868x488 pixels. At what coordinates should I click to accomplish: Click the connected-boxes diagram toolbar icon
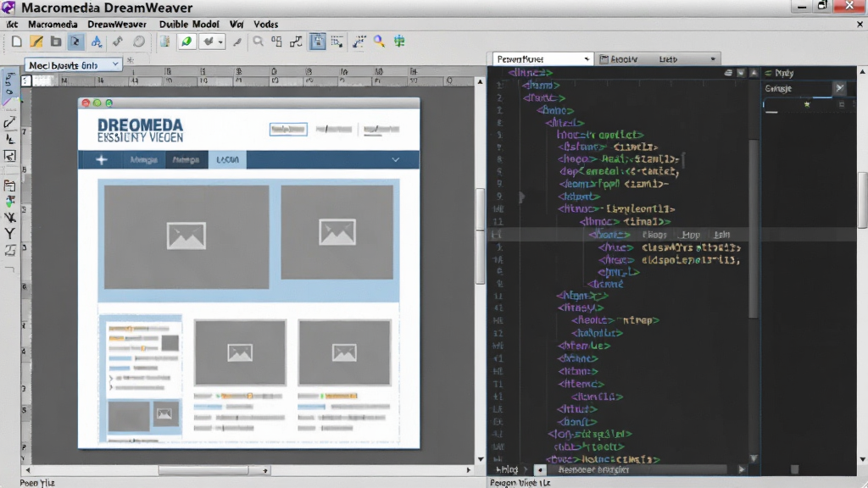click(296, 42)
